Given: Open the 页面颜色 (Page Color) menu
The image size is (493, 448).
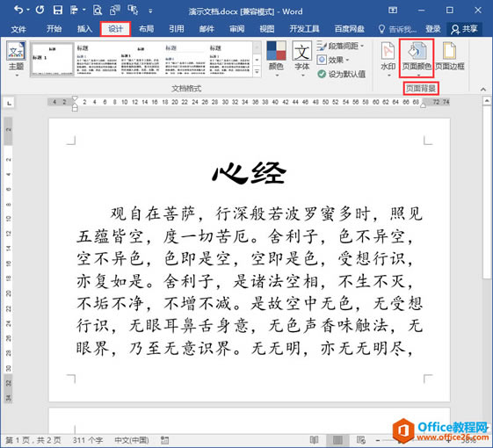Looking at the screenshot, I should click(x=417, y=59).
